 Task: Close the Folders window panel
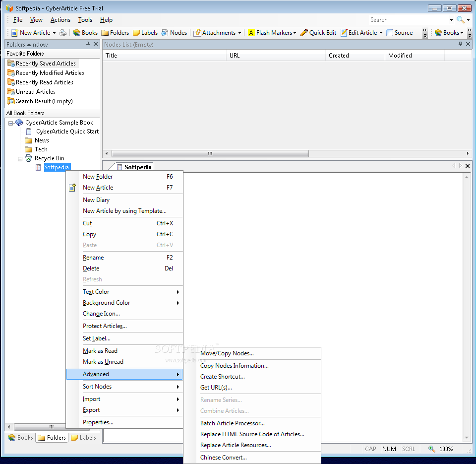[x=96, y=44]
